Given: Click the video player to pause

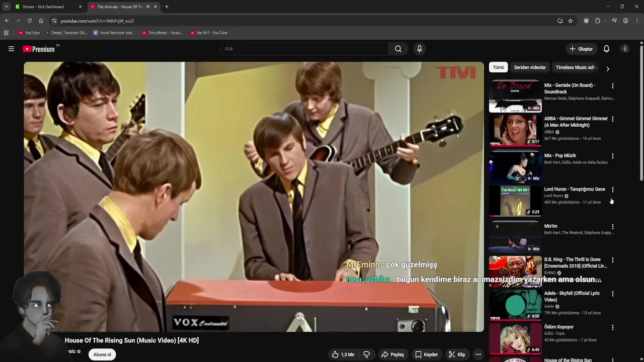Looking at the screenshot, I should click(254, 197).
